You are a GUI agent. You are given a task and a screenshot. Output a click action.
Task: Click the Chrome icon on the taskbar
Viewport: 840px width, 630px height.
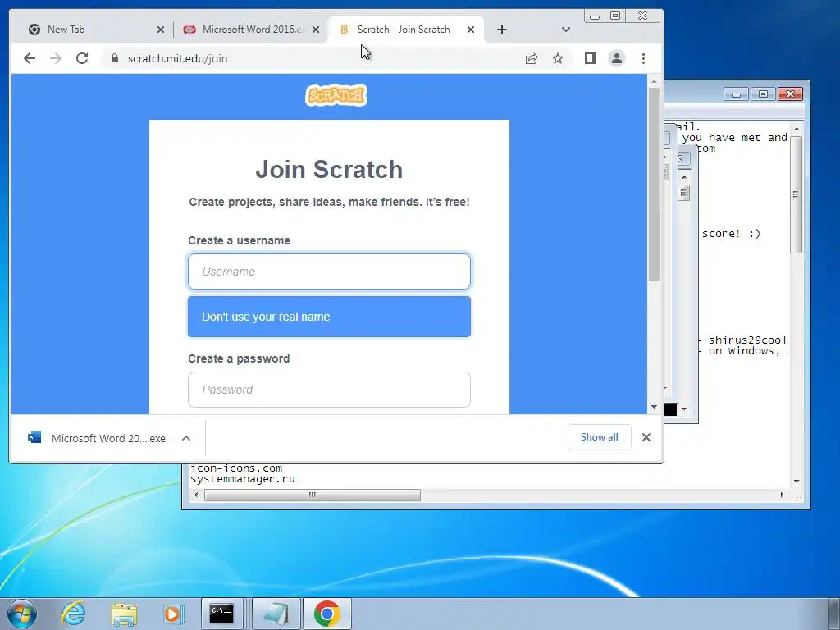coord(327,614)
